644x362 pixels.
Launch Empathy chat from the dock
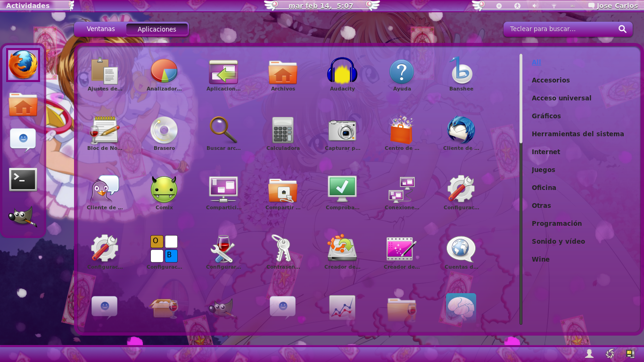(23, 140)
